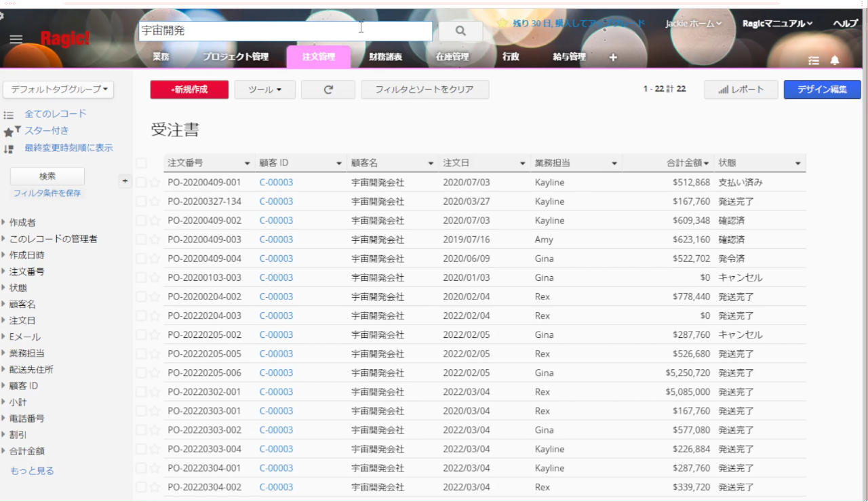Click the plus icon to add tab
This screenshot has width=868, height=502.
pyautogui.click(x=613, y=57)
